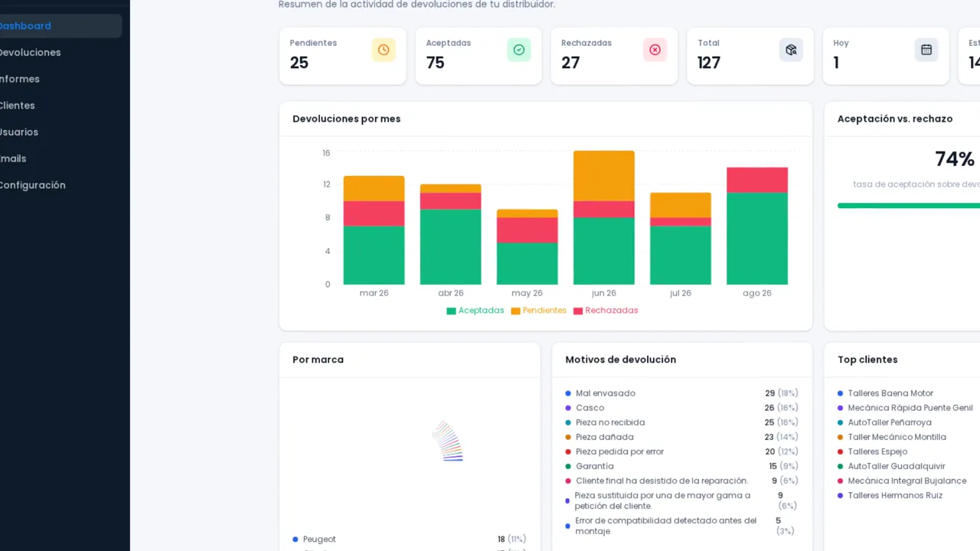Click the red segment of the may 26 bar
The height and width of the screenshot is (551, 980).
[528, 230]
